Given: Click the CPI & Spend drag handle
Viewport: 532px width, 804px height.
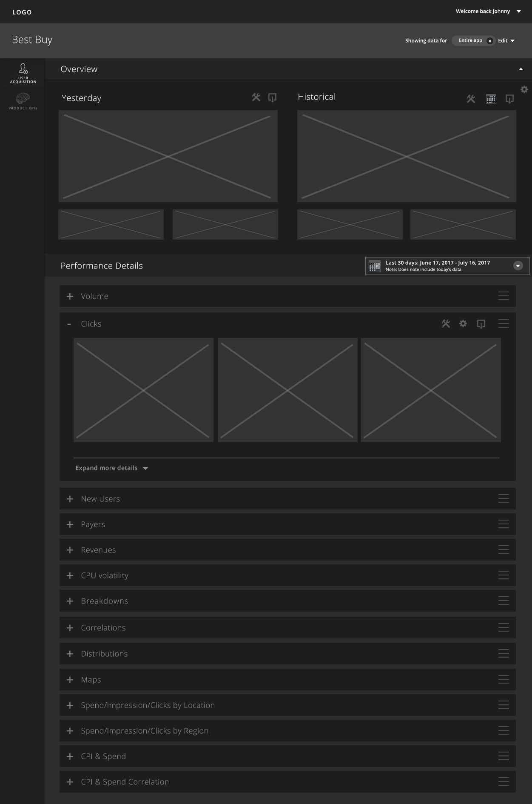Looking at the screenshot, I should [x=504, y=756].
